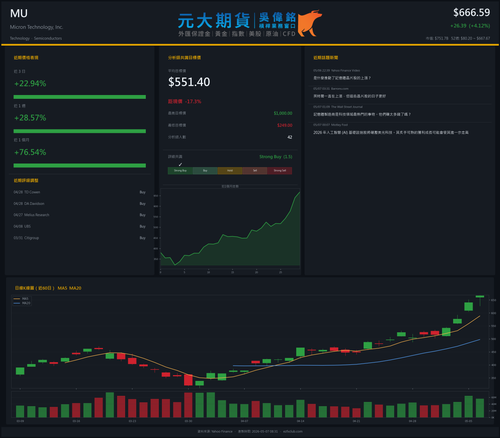This screenshot has width=500, height=438.
Task: Toggle the MA5 legend entry in the candlestick chart
Action: click(x=22, y=299)
